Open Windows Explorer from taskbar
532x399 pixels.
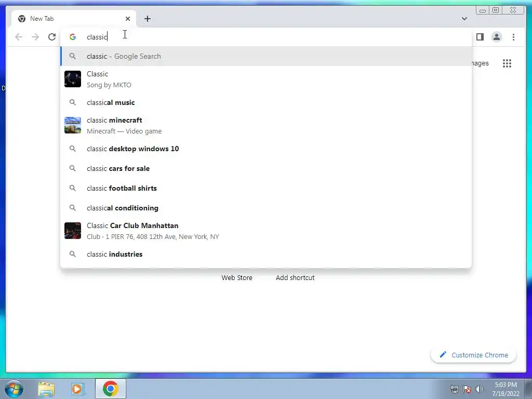tap(46, 389)
